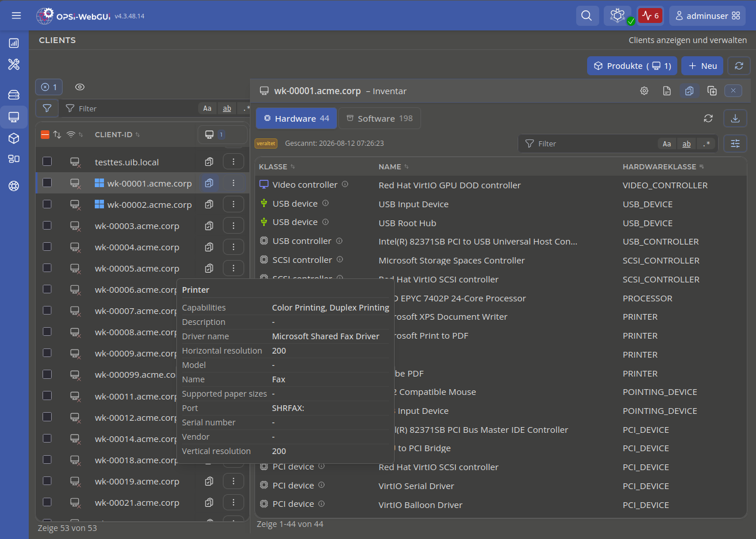Open the config status icon with the green check
Viewport: 756px width, 539px height.
tap(618, 16)
